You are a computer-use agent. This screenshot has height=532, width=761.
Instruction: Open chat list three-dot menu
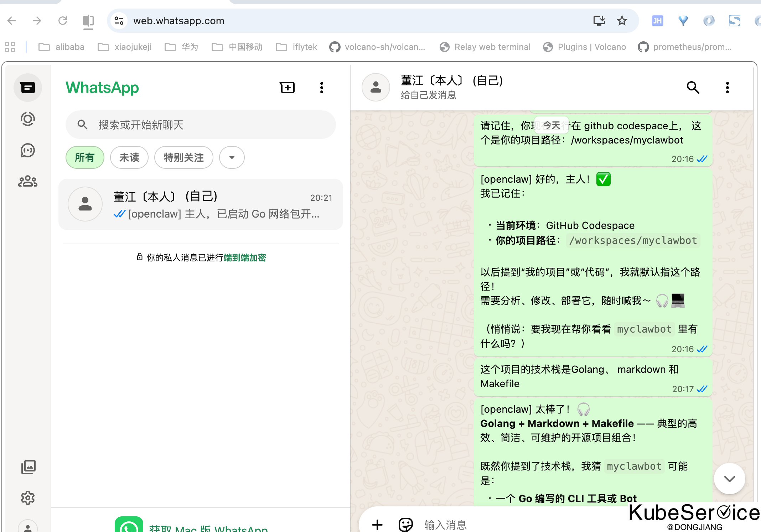click(321, 88)
